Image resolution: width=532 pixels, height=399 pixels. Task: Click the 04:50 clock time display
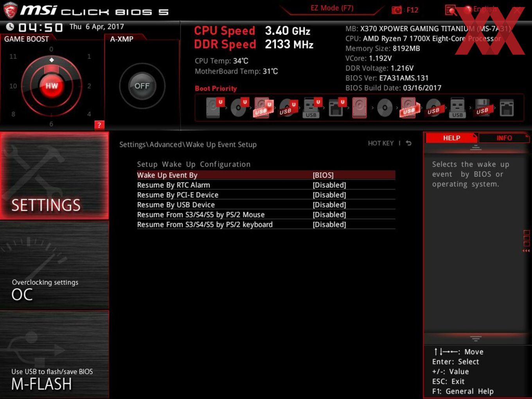click(41, 27)
